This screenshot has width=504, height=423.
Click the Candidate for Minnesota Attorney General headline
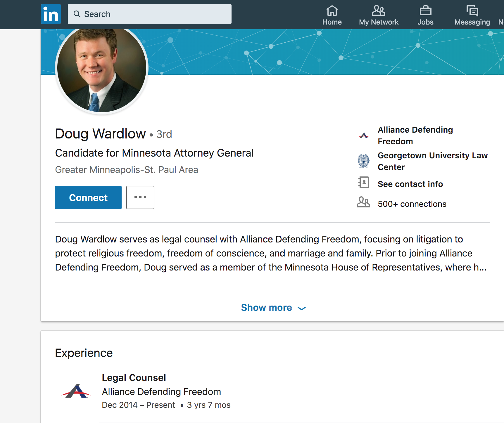pyautogui.click(x=154, y=153)
